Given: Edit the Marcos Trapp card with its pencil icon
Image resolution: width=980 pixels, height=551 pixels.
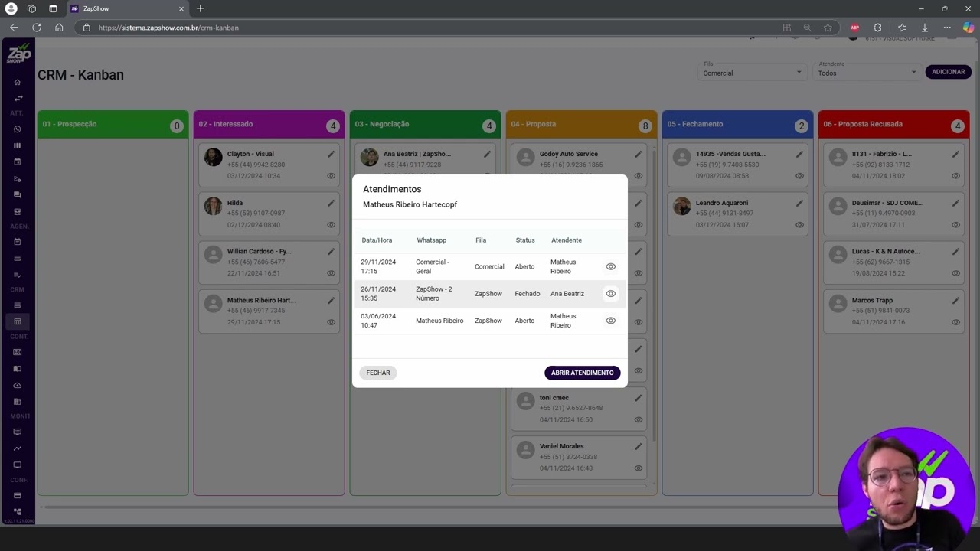Looking at the screenshot, I should tap(955, 301).
